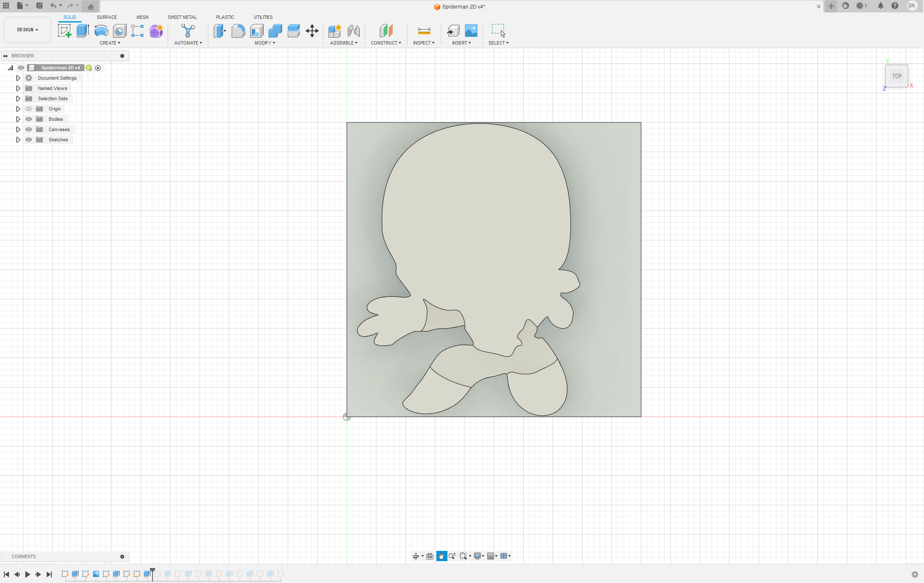Toggle visibility of Bodies folder

(x=28, y=119)
